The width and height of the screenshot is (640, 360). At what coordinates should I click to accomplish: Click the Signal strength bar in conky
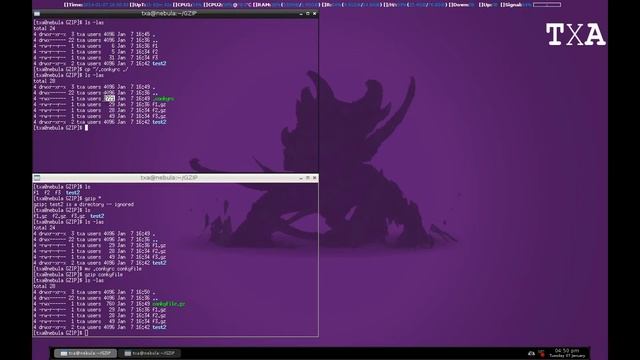(x=547, y=5)
